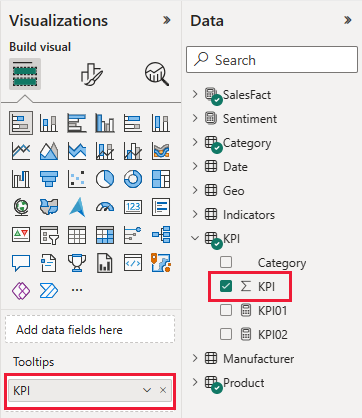Select the Slicer visual
Viewport: 362px width, 418px height.
49,235
